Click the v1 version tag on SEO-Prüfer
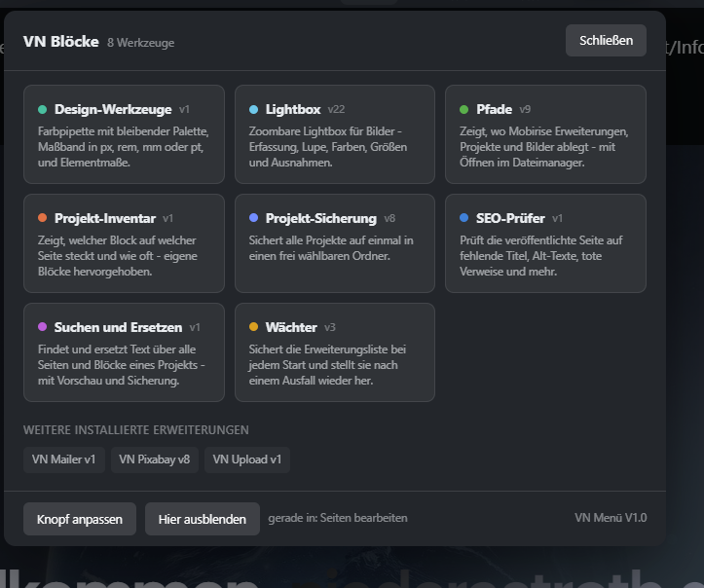The width and height of the screenshot is (704, 588). coord(557,219)
